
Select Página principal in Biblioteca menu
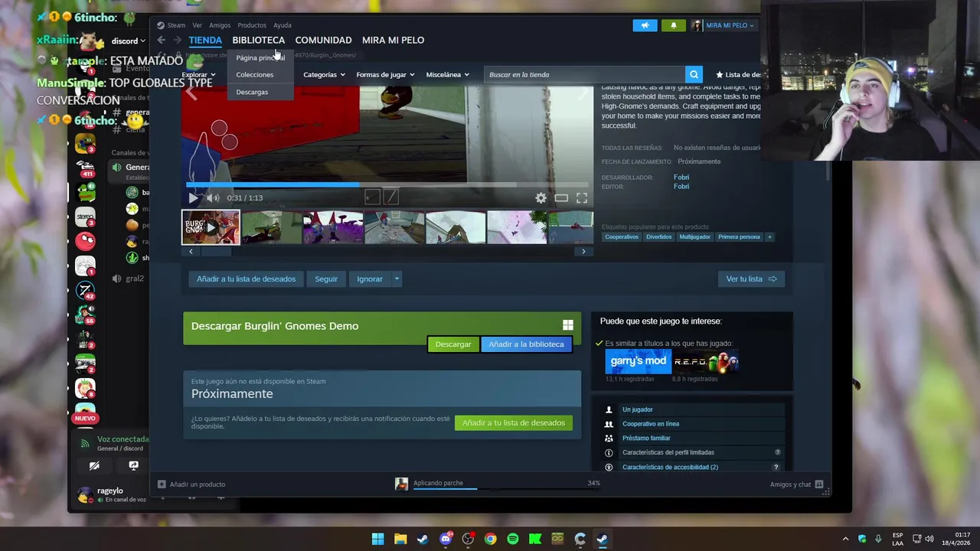coord(260,58)
